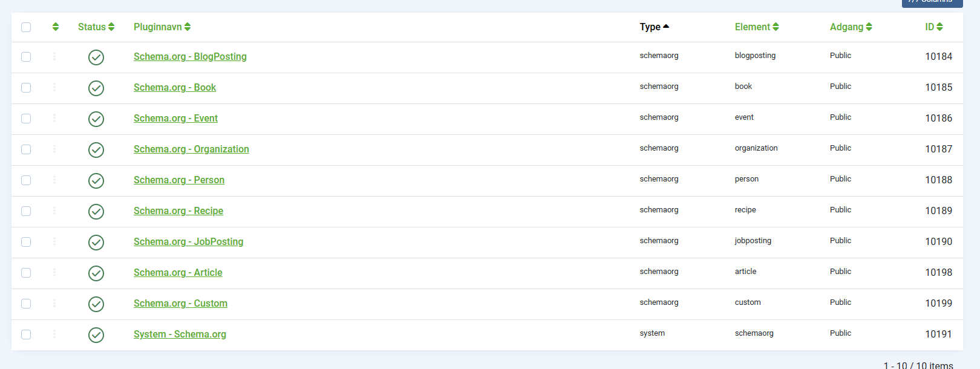
Task: Open System - Schema.org plugin link
Action: 180,334
